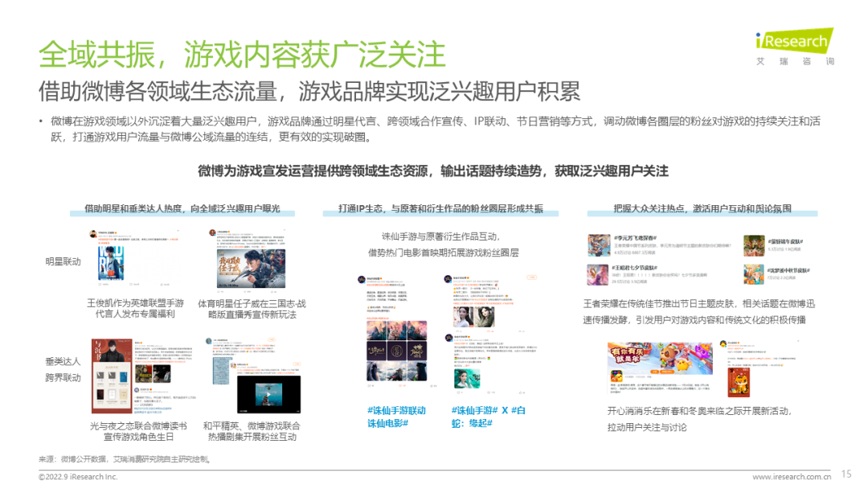Click the 垂类达人跨界联动 row label
Image resolution: width=868 pixels, height=489 pixels.
(x=63, y=369)
